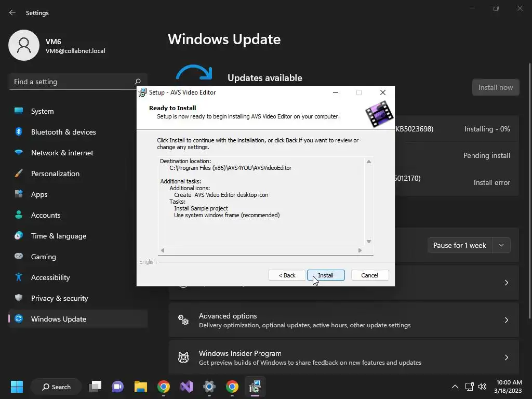Click the Bluetooth icon in sidebar
532x399 pixels.
click(19, 131)
